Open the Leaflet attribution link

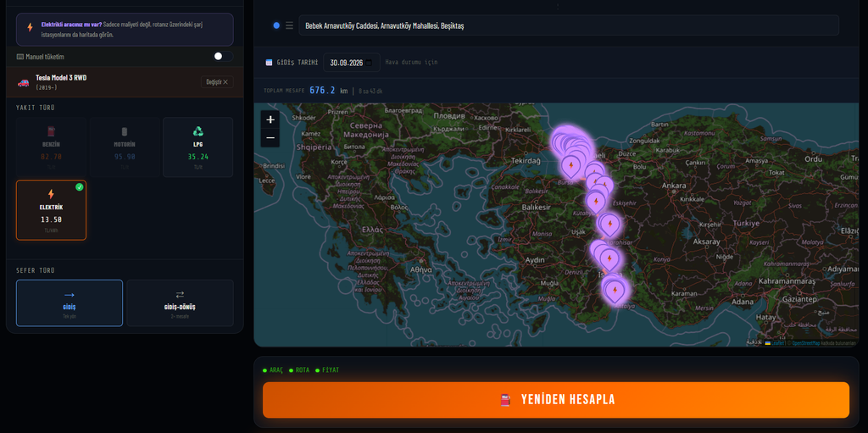coord(775,343)
